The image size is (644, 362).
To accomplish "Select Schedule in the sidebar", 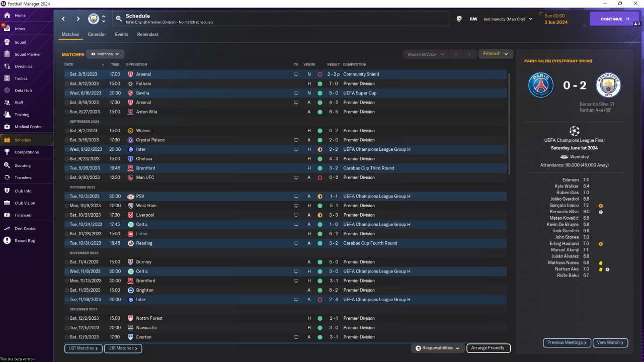I will tap(27, 140).
